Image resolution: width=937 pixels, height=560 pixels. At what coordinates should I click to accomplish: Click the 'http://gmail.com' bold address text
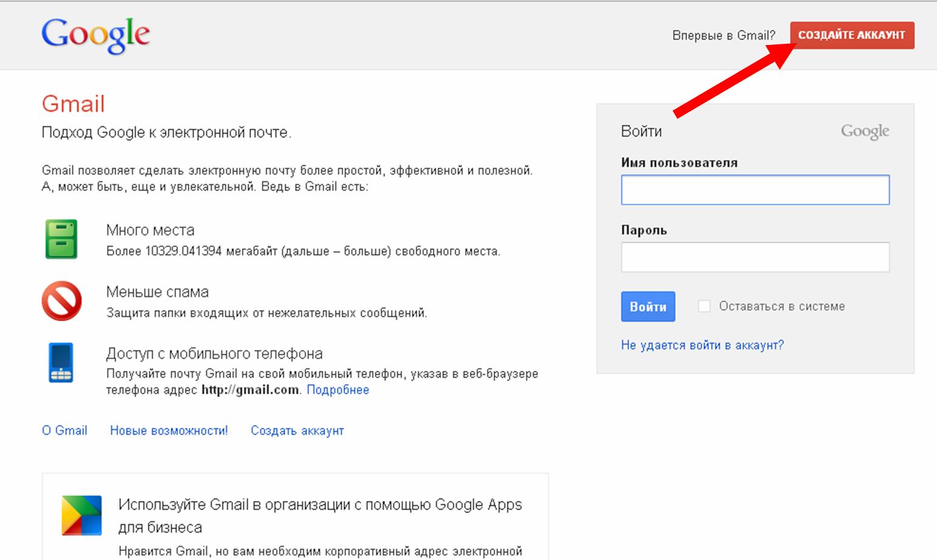pyautogui.click(x=250, y=390)
